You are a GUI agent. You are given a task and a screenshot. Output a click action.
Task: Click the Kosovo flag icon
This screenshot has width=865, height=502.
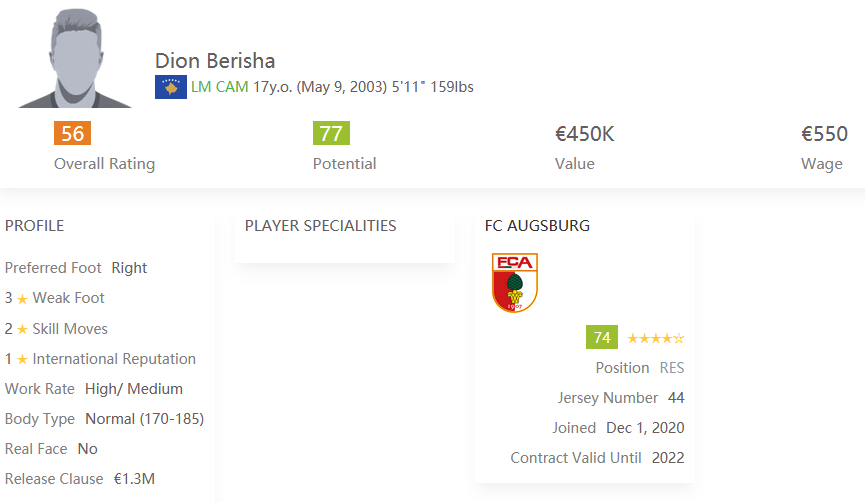pos(170,87)
